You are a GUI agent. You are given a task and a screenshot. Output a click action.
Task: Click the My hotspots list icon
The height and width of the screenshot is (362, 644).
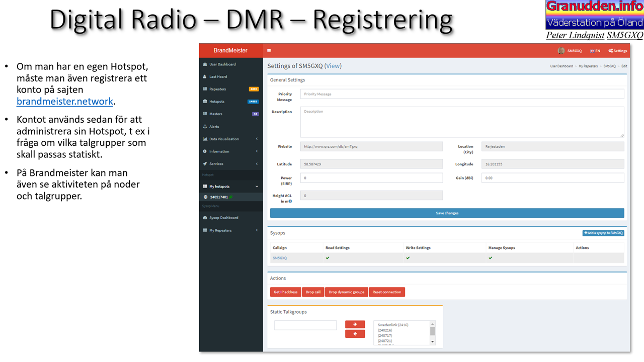point(205,187)
